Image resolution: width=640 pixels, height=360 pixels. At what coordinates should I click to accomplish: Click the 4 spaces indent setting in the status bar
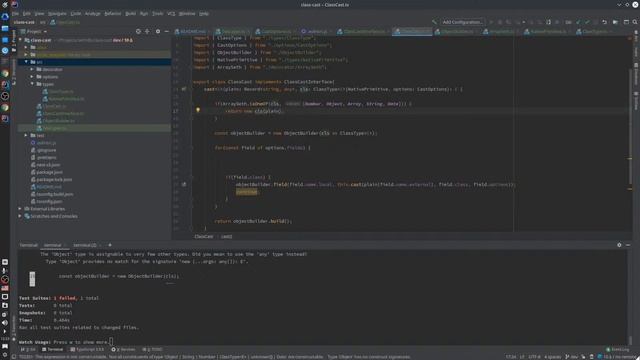[553, 357]
